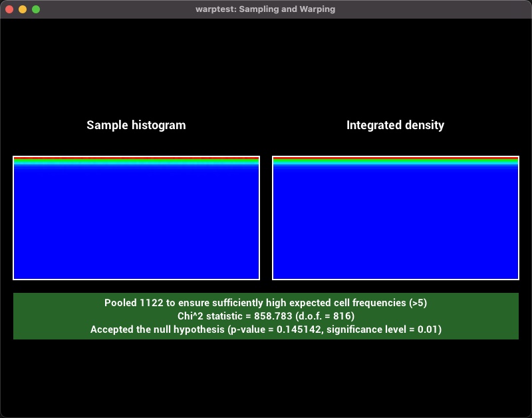Select the 'Sample histogram' heading
This screenshot has height=418, width=532.
[x=136, y=125]
